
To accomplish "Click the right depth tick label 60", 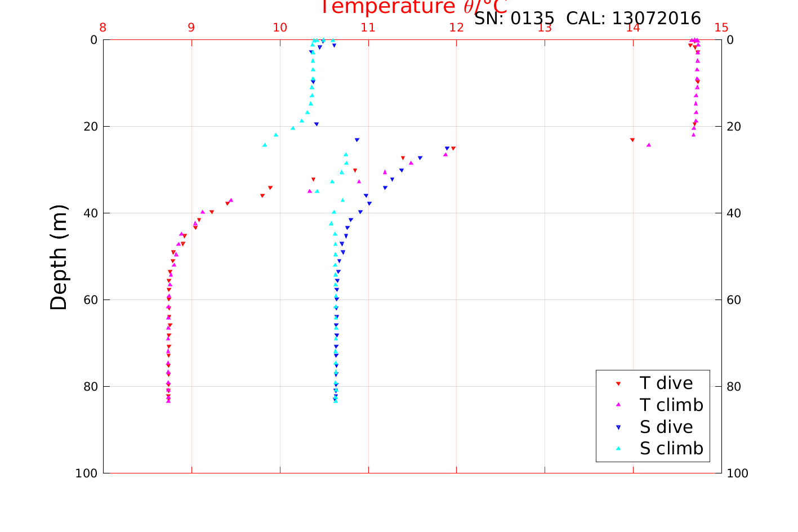I will coord(734,300).
